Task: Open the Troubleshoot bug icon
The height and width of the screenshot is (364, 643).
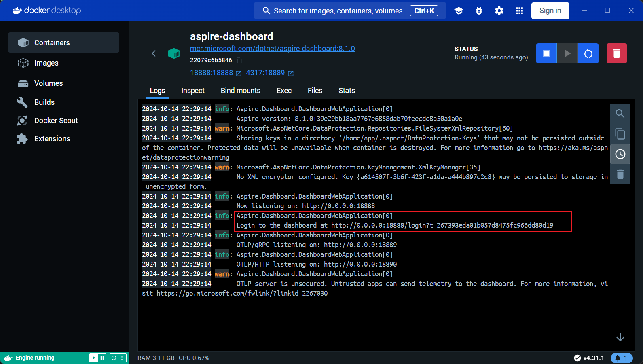Action: pos(479,11)
